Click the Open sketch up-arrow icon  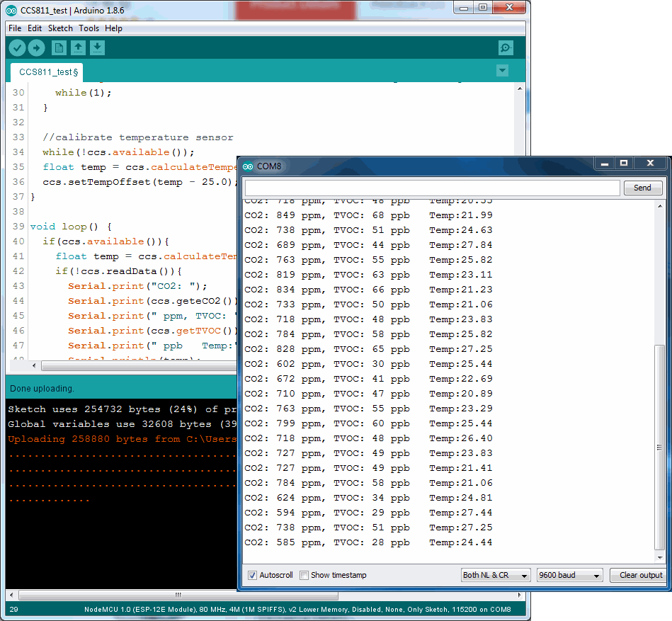79,48
